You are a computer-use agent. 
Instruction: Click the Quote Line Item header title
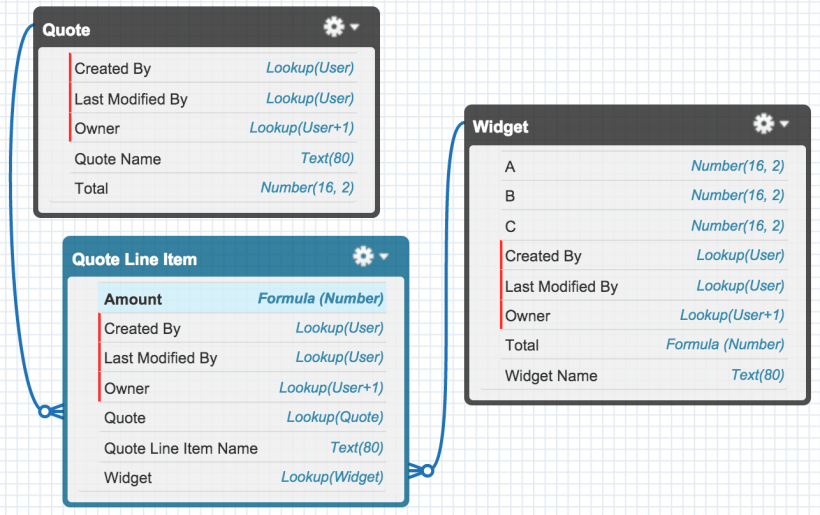[134, 259]
